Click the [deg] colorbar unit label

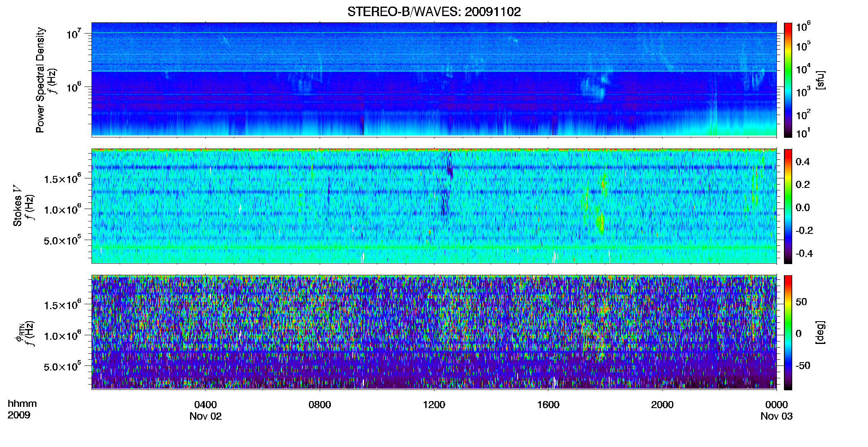point(820,332)
